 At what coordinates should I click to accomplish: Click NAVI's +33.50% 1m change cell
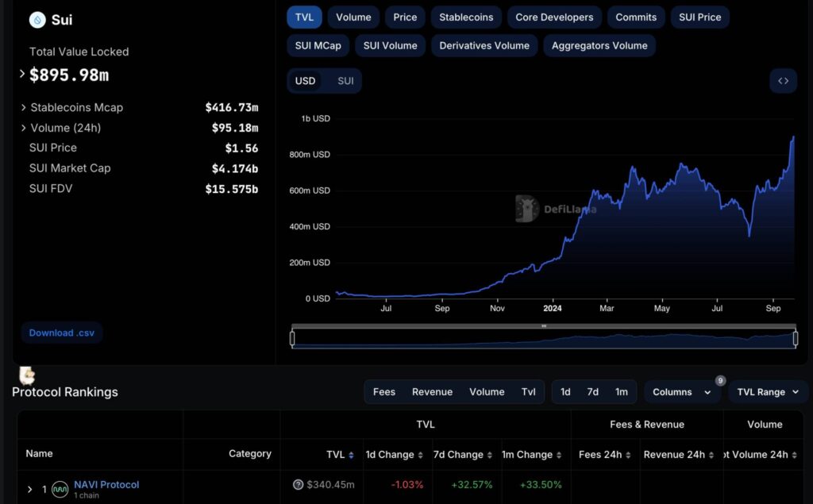[x=541, y=484]
